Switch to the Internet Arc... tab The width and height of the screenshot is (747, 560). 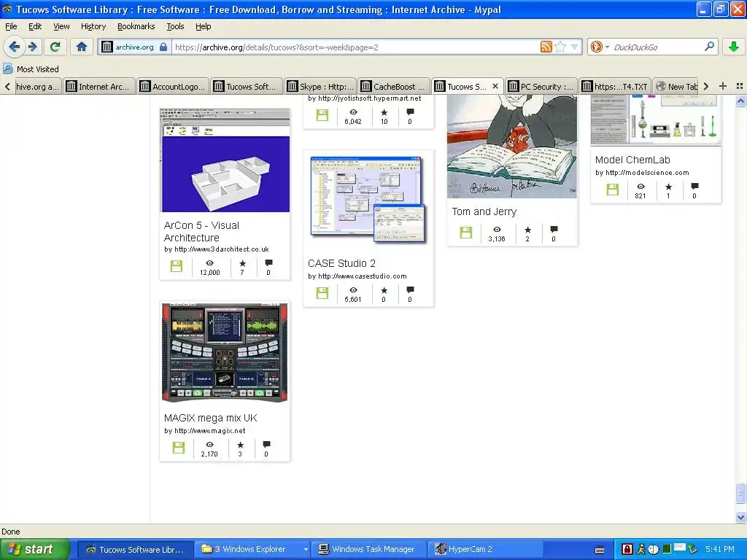pyautogui.click(x=99, y=86)
